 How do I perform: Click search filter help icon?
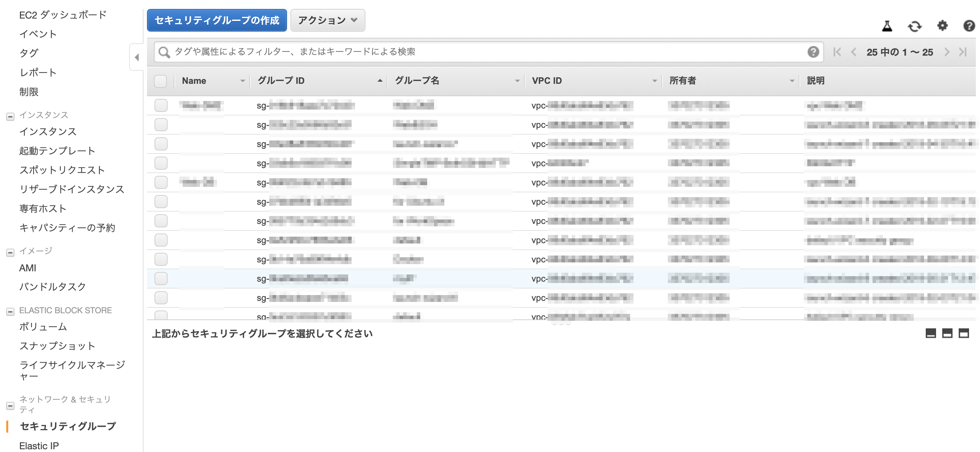pyautogui.click(x=813, y=52)
